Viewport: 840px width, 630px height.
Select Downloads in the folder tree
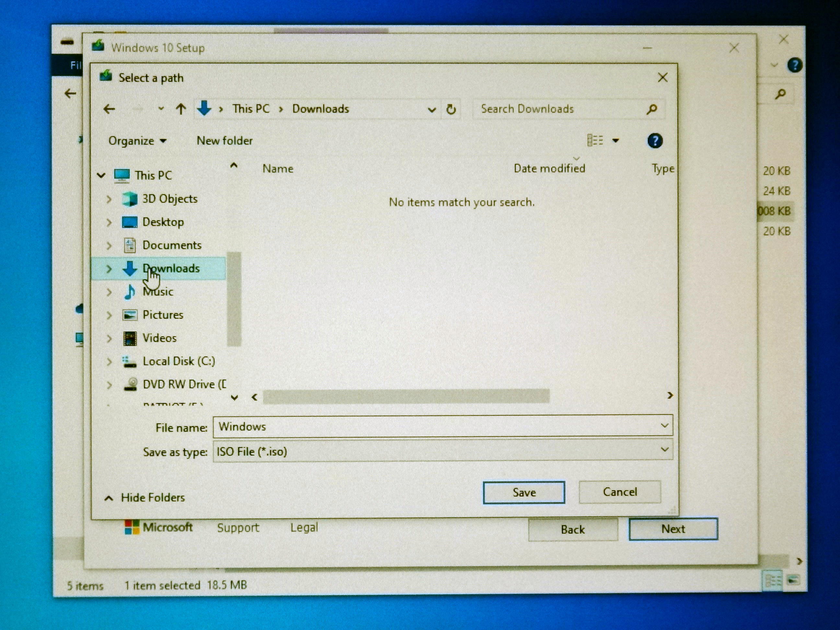click(x=159, y=268)
